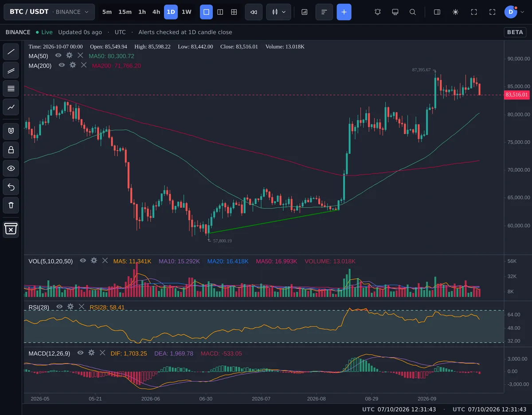532x415 pixels.
Task: Open MA(50) settings gear
Action: (69, 55)
